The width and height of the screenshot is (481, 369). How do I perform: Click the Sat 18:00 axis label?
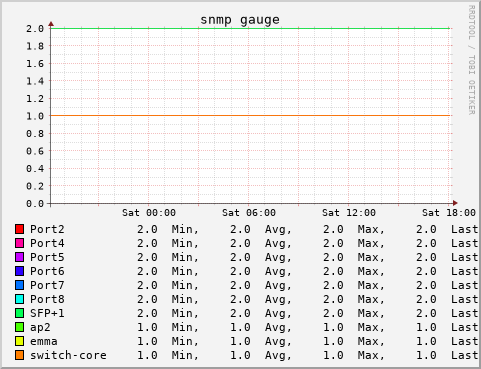pos(449,213)
